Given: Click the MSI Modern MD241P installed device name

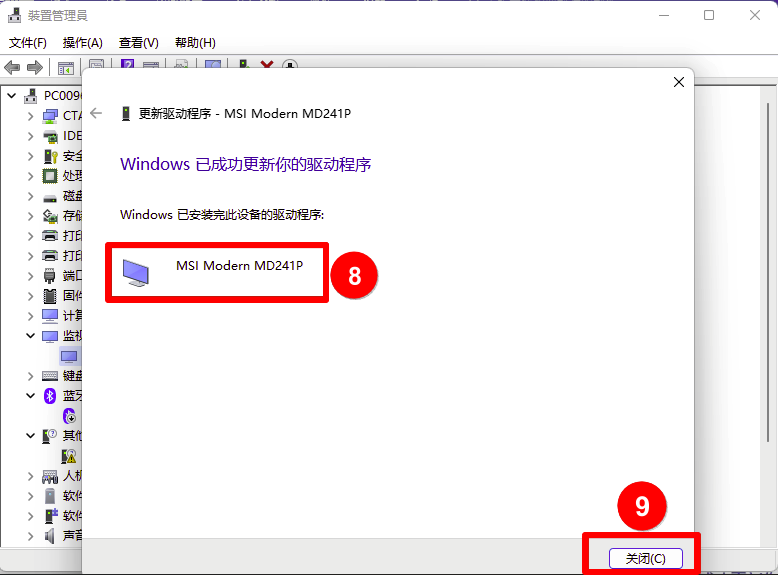Looking at the screenshot, I should (x=239, y=265).
